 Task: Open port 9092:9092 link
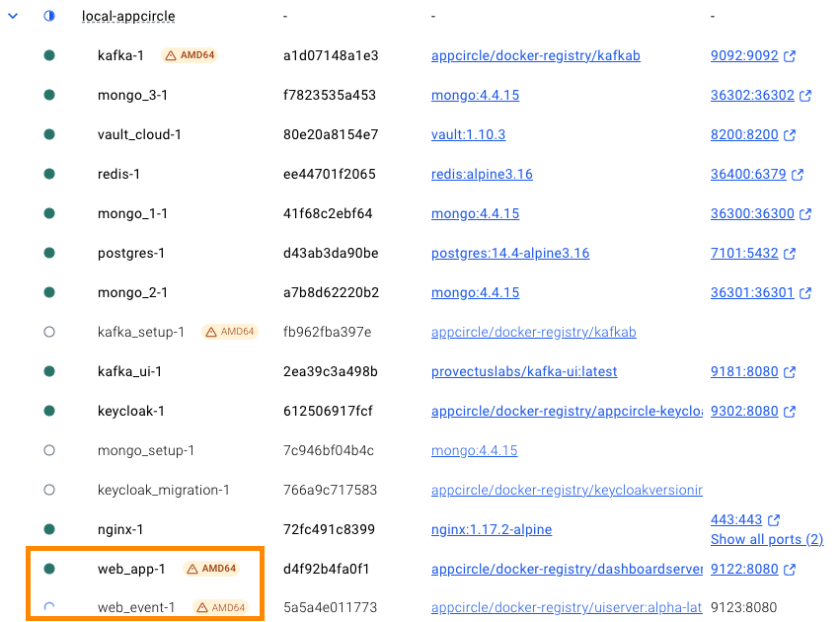(744, 55)
